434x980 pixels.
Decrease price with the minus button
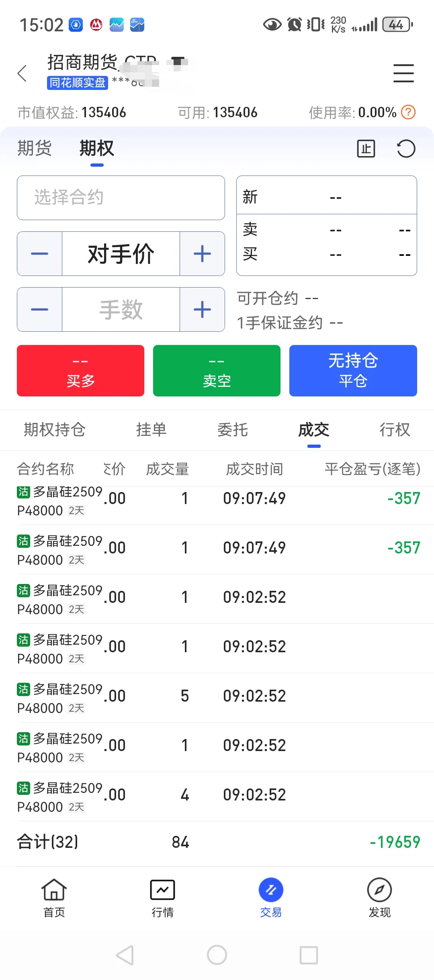39,253
